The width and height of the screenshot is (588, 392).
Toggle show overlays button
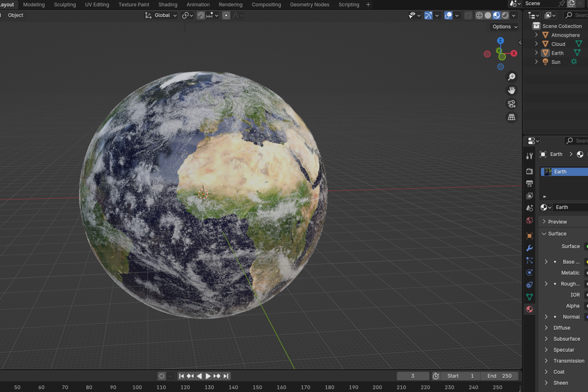click(448, 15)
